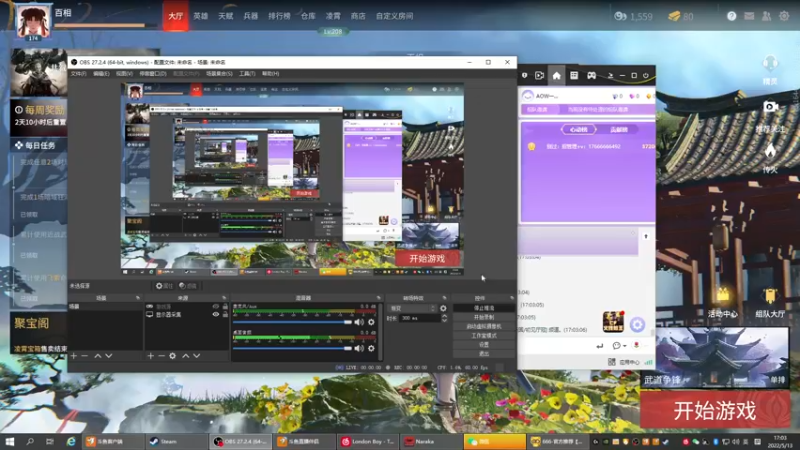Click the transition duration input field
Viewport: 800px width, 450px height.
tap(419, 318)
